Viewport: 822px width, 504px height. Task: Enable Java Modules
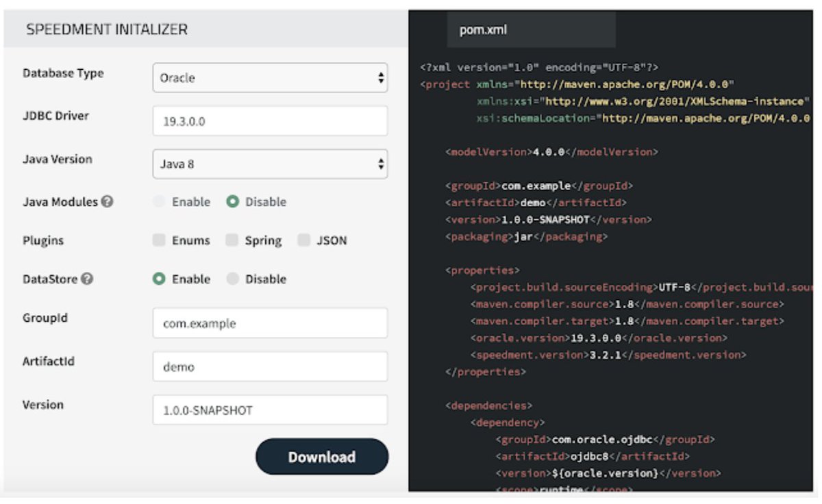pos(160,202)
